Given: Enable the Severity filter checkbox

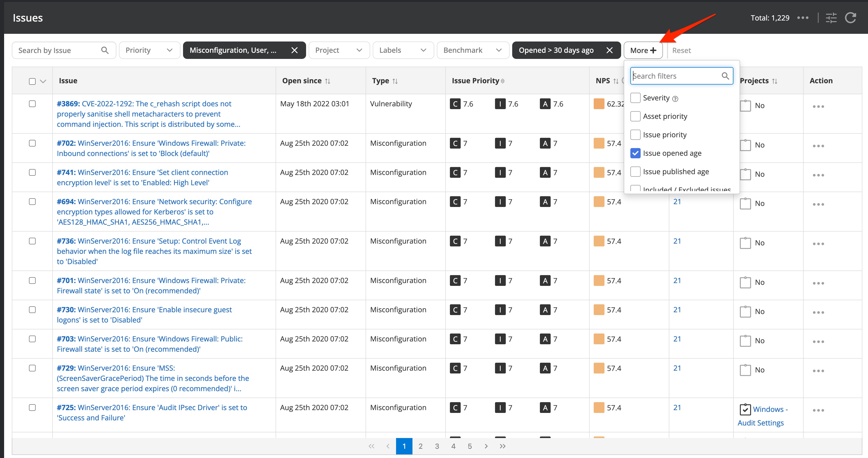Looking at the screenshot, I should tap(635, 98).
